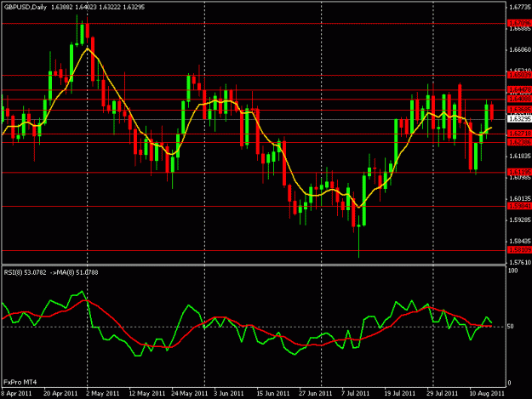This screenshot has width=532, height=399.
Task: Click the 20 Apr 2011 date label
Action: (x=60, y=394)
